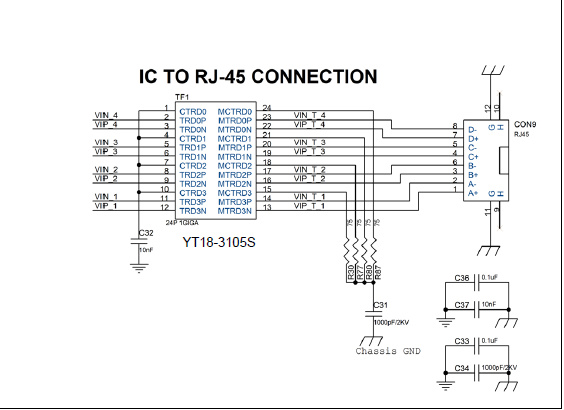This screenshot has height=410, width=564.
Task: Select the R77 resistor designator
Action: click(x=360, y=272)
